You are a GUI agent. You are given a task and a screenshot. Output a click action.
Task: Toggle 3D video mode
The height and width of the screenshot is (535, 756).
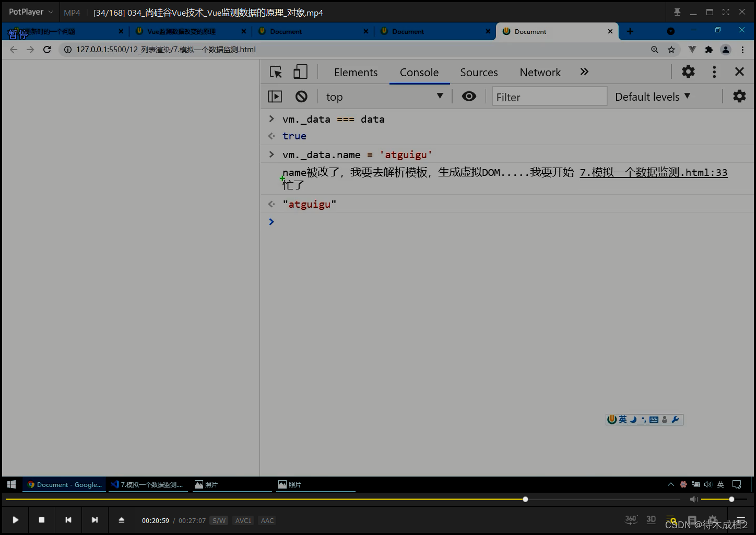coord(651,519)
